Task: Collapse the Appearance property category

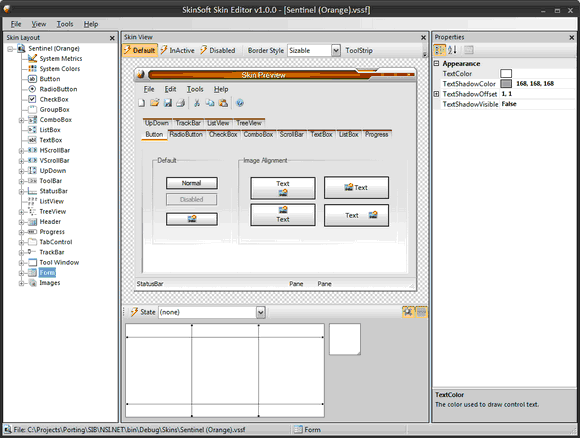Action: [436, 63]
